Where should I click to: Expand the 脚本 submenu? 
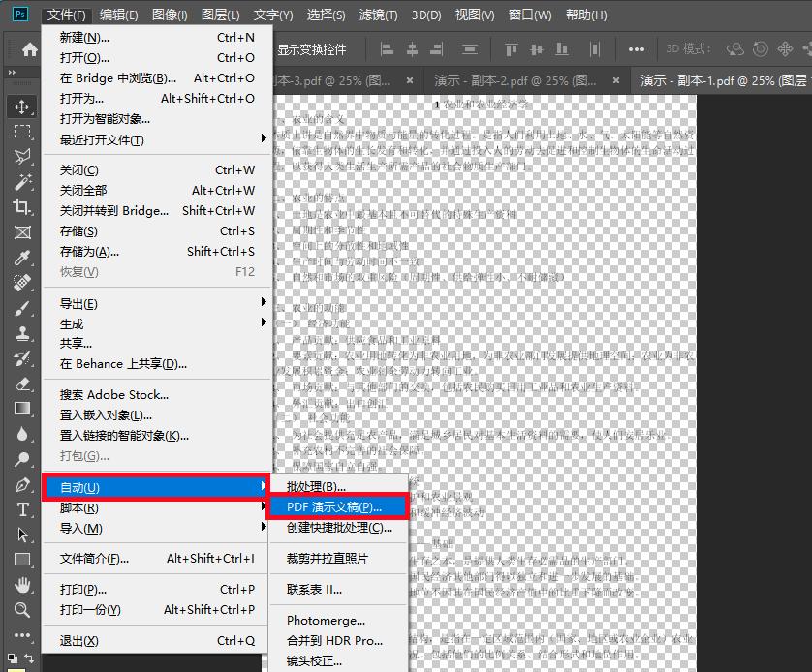tap(155, 507)
